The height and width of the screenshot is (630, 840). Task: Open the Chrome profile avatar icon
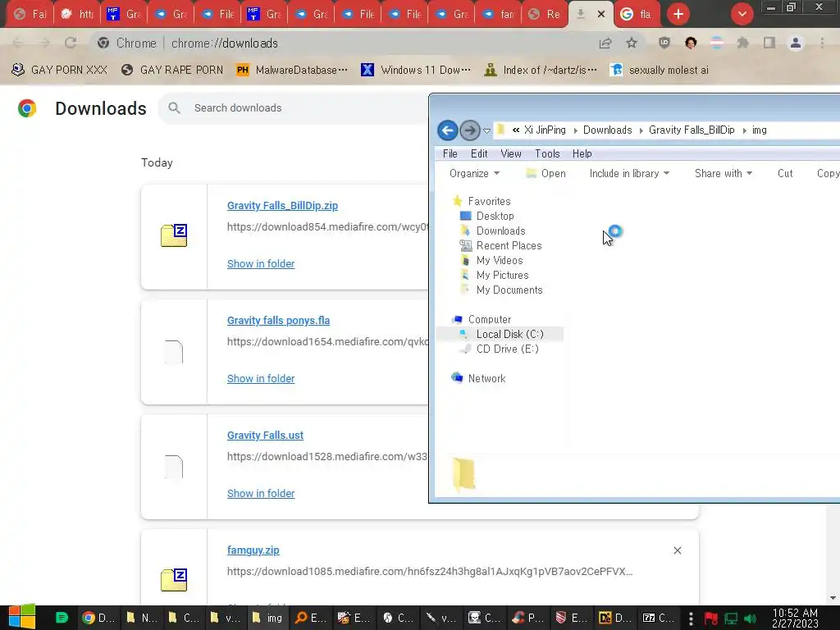click(x=796, y=43)
